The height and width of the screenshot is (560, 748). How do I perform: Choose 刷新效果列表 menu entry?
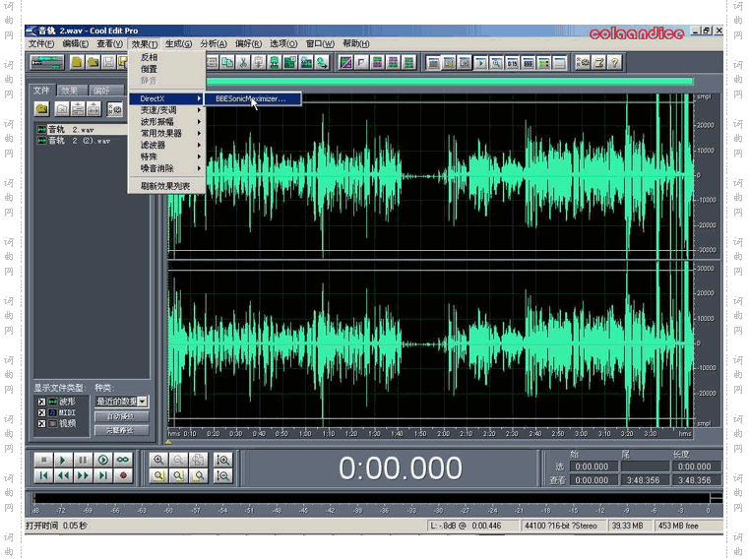pyautogui.click(x=167, y=186)
